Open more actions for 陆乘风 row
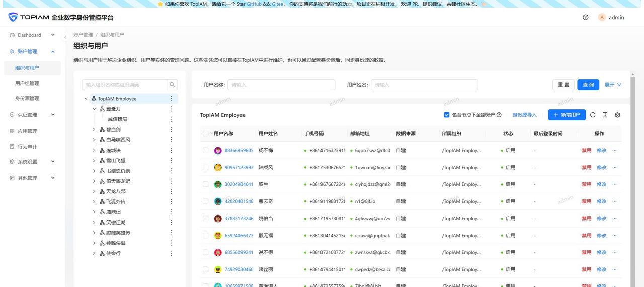Screen dimensions: 644x287 614,168
